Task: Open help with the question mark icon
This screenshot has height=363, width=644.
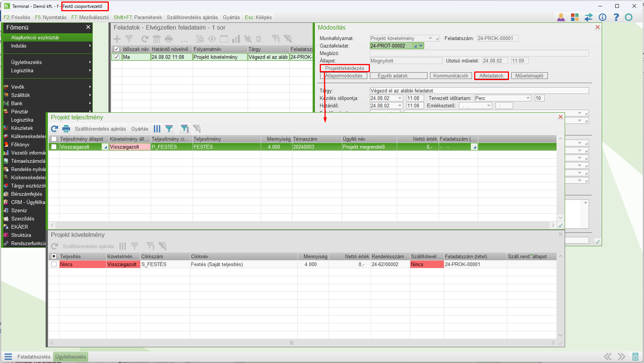Action: [616, 17]
